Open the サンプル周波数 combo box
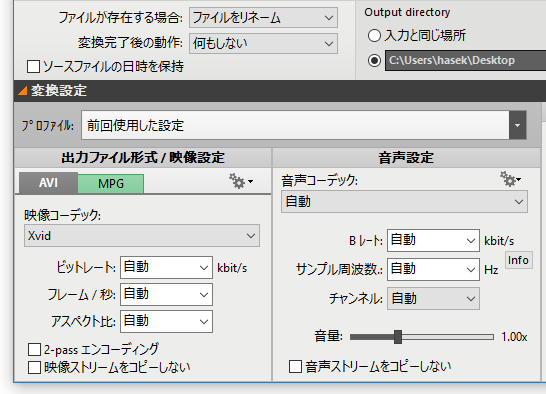Image resolution: width=546 pixels, height=394 pixels. tap(433, 269)
